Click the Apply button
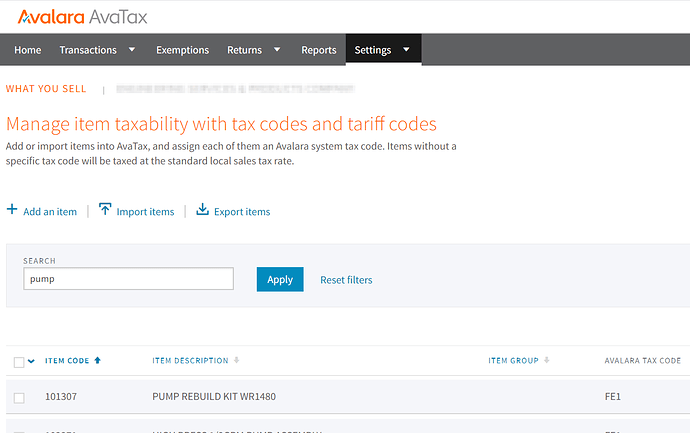 pyautogui.click(x=280, y=279)
